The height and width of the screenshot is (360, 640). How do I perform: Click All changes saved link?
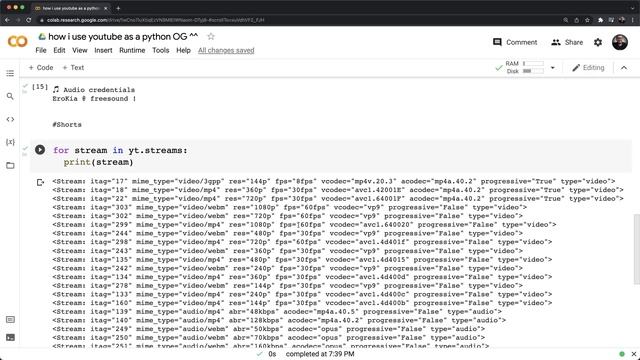click(x=226, y=50)
